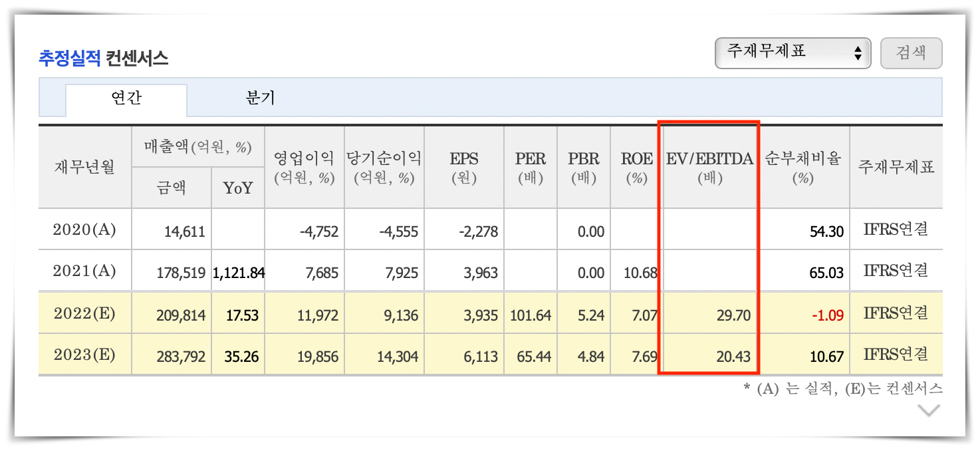Click the 검색 button
This screenshot has width=980, height=451.
[x=911, y=53]
